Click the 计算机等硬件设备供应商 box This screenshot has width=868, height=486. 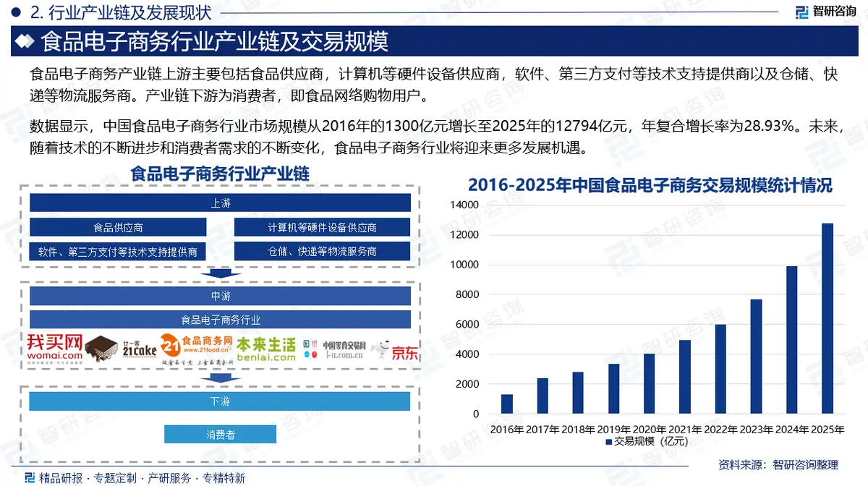[322, 227]
